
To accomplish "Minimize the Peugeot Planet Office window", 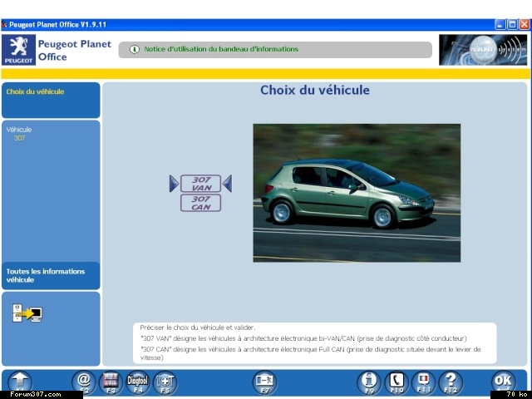I will coord(500,24).
